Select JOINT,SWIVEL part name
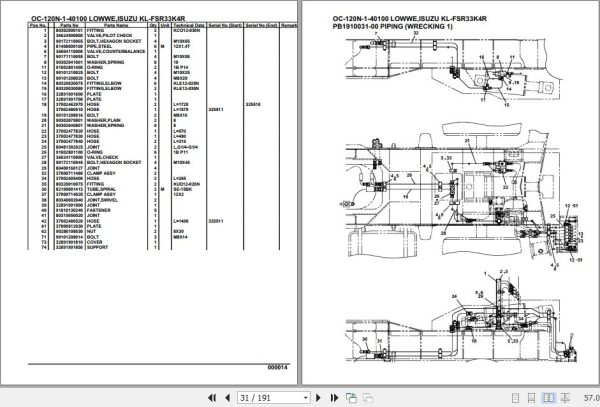 (102, 200)
